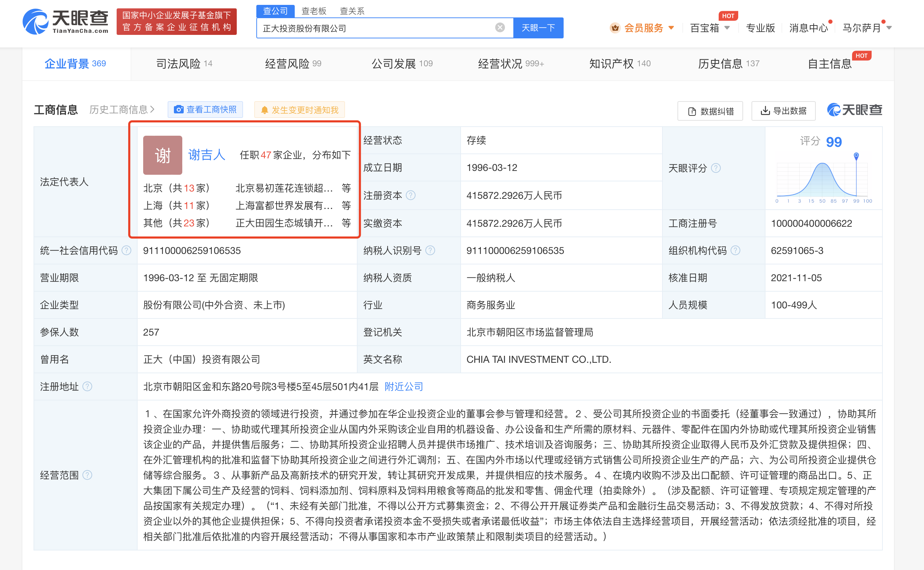Switch to the 查老板 search tab
924x570 pixels.
[314, 11]
